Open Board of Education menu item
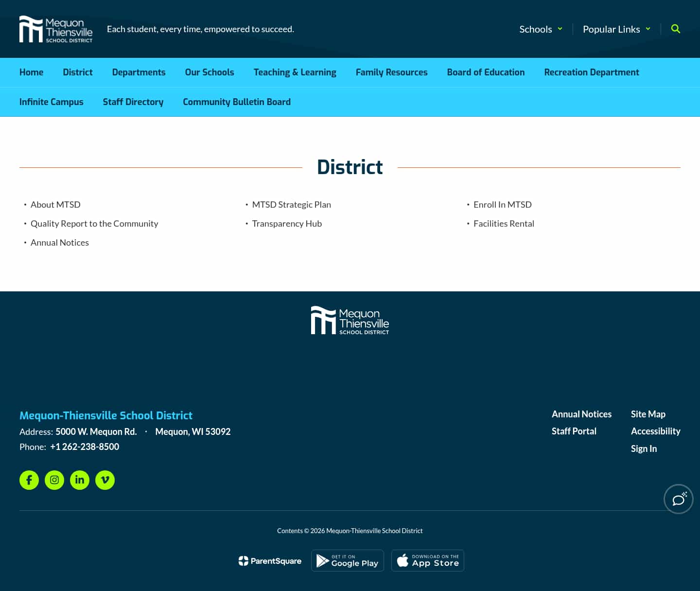Screen dimensions: 700x591 tap(486, 72)
